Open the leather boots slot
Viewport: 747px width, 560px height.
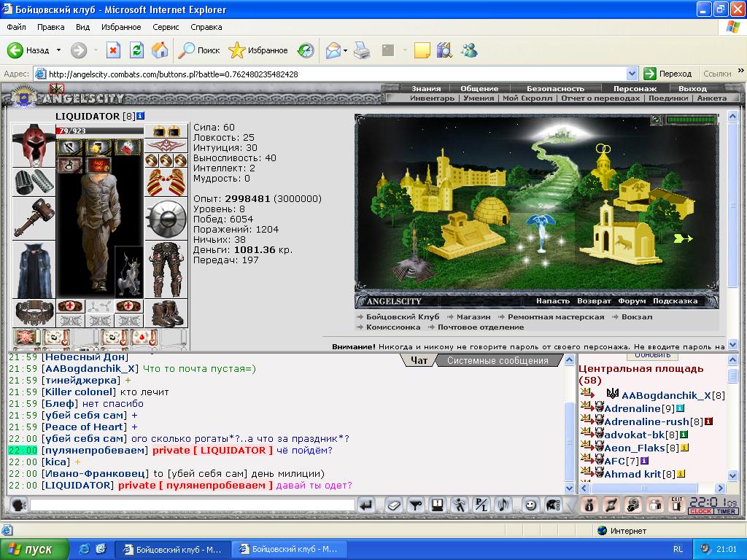(x=166, y=314)
